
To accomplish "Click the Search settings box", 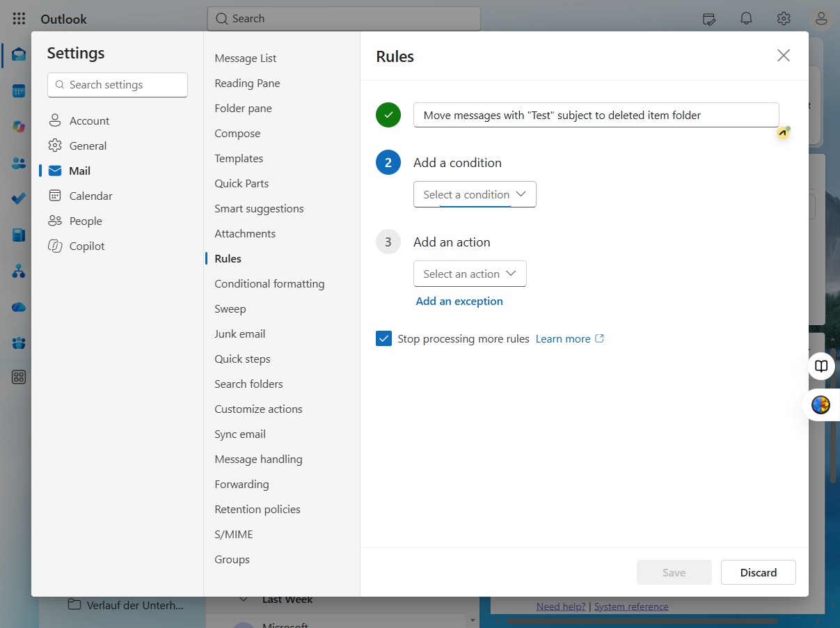I will click(x=118, y=85).
